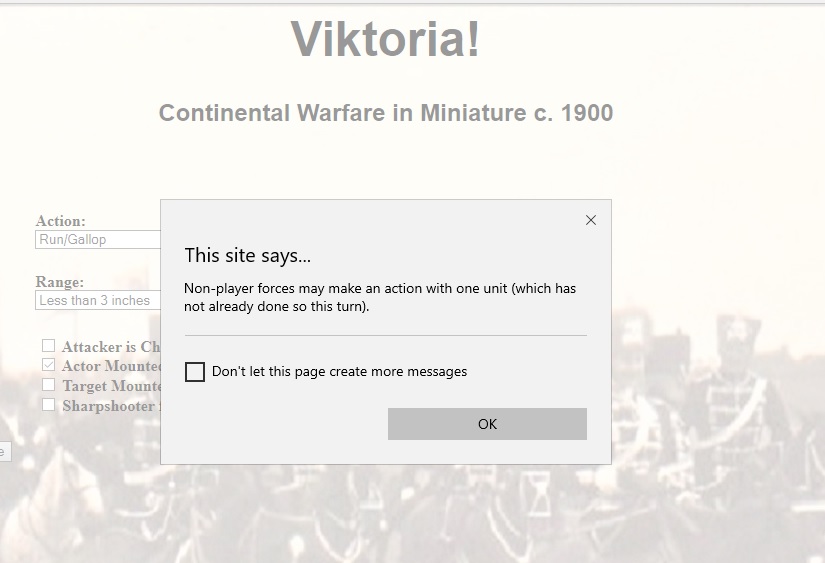
Task: Close the 'This site says' dialog with X
Action: 590,220
